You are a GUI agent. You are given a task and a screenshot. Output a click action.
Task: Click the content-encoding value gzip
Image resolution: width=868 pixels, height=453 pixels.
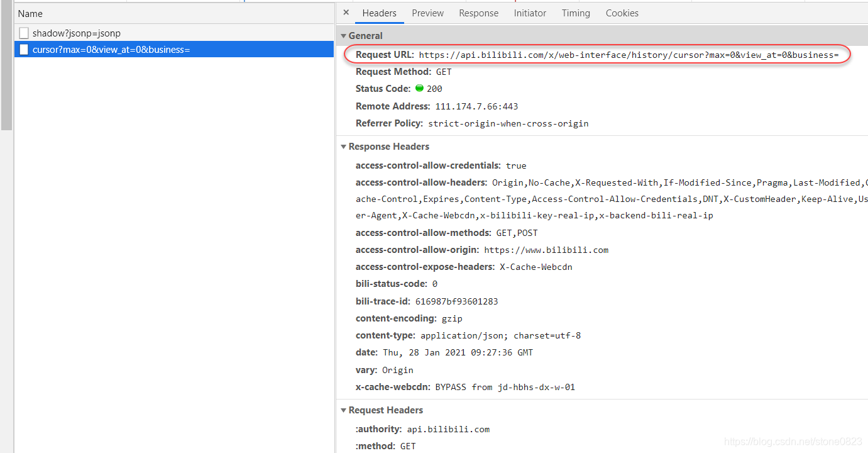tap(453, 318)
